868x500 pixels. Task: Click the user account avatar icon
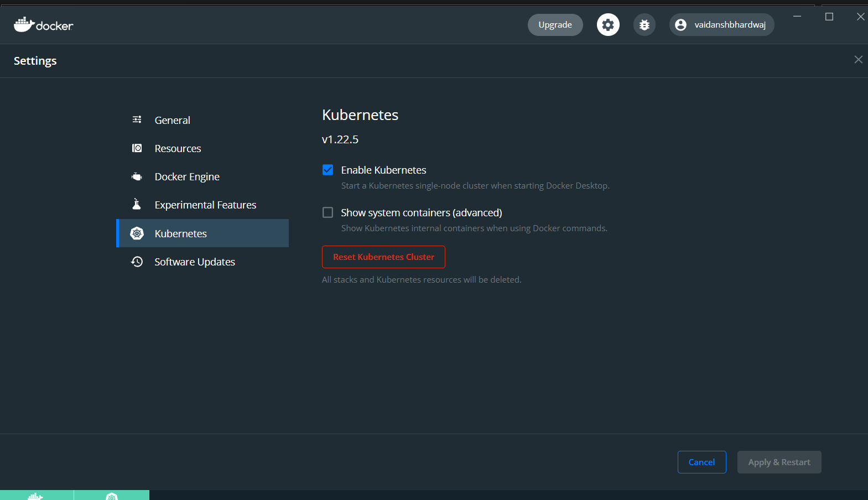tap(681, 25)
